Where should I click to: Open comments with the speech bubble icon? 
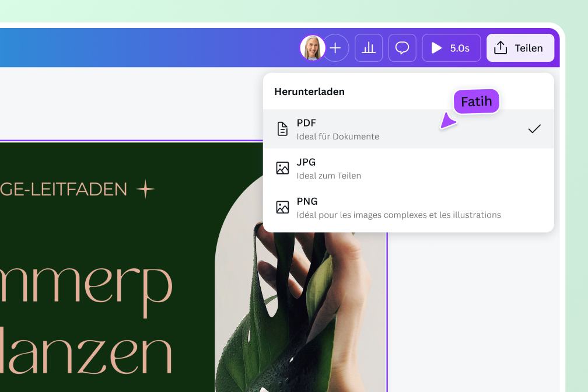(x=402, y=48)
